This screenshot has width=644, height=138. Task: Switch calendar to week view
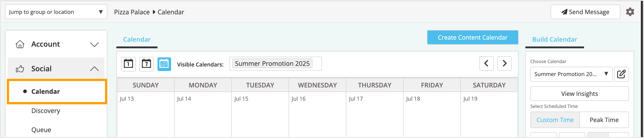[146, 64]
